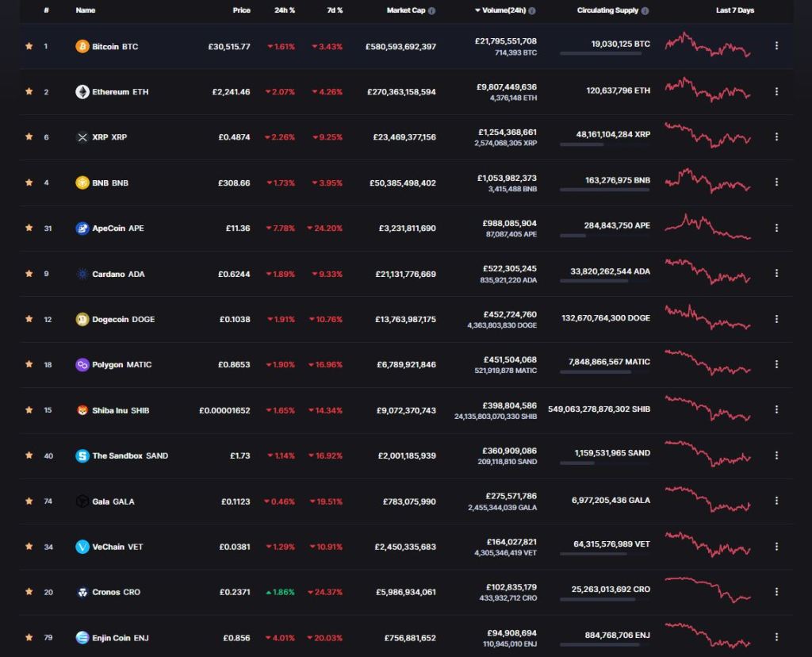Open The Sandbox SAND coin page

pyautogui.click(x=129, y=456)
